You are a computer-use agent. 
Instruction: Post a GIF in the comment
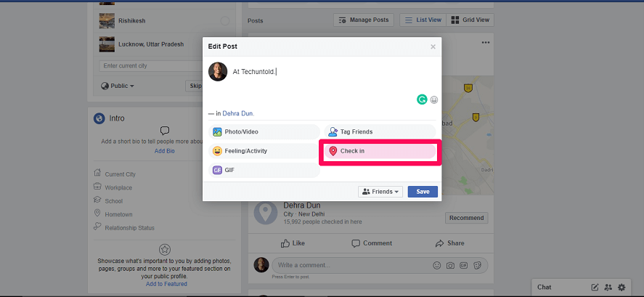coord(464,265)
